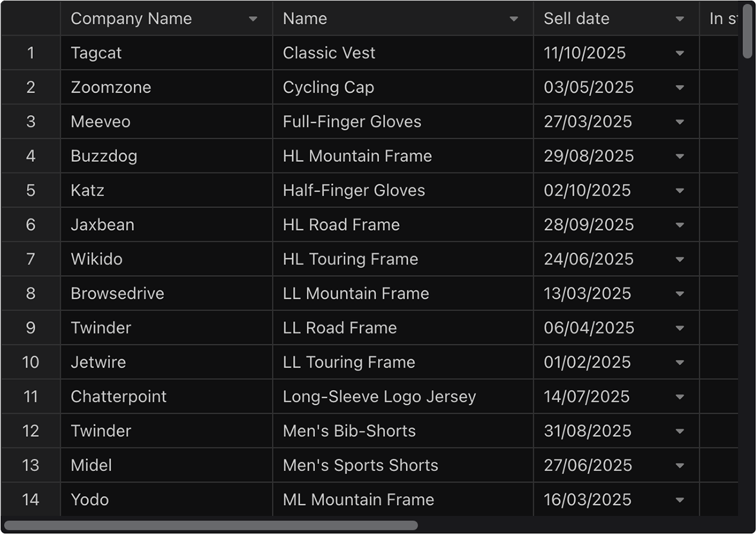
Task: Select the 28/09/2025 date cell
Action: coord(616,225)
